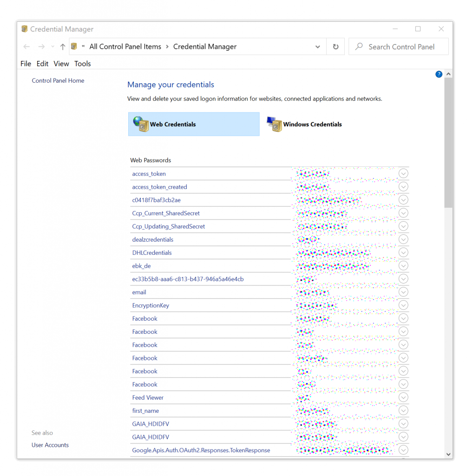This screenshot has height=476, width=473.
Task: Open User Accounts under See also
Action: coord(50,445)
